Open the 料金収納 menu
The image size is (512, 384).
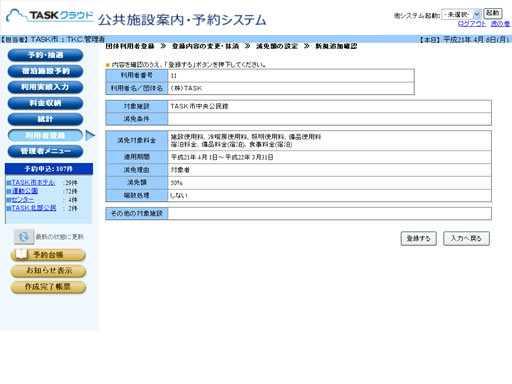click(x=45, y=103)
